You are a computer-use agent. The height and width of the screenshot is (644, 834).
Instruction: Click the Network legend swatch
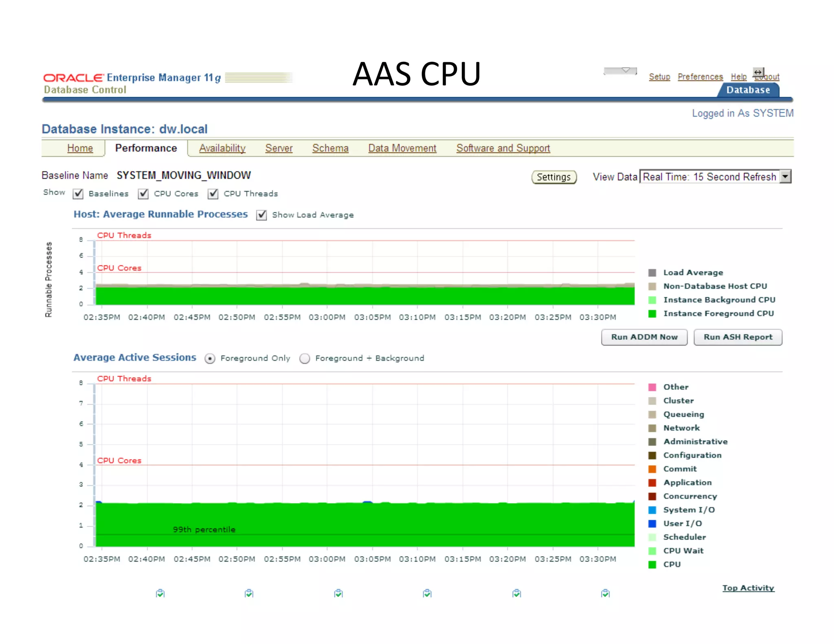click(x=652, y=428)
